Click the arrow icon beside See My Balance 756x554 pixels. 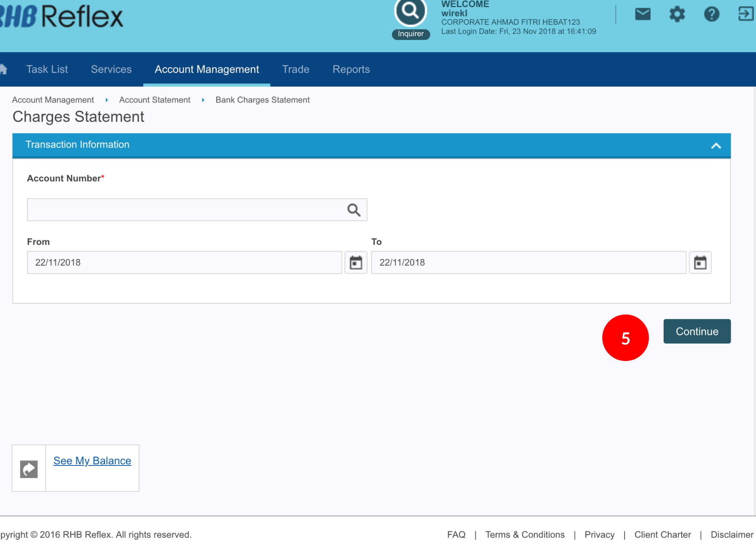pos(29,469)
